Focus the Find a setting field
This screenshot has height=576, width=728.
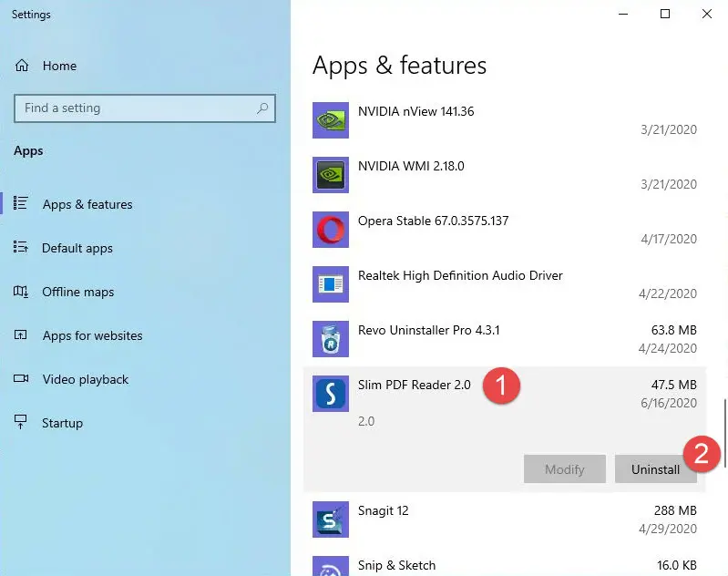[145, 108]
